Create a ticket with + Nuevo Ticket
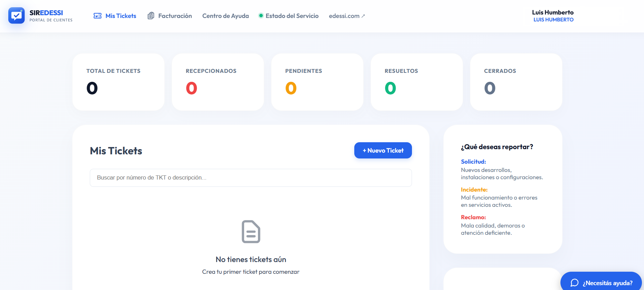This screenshot has height=290, width=644. tap(383, 151)
